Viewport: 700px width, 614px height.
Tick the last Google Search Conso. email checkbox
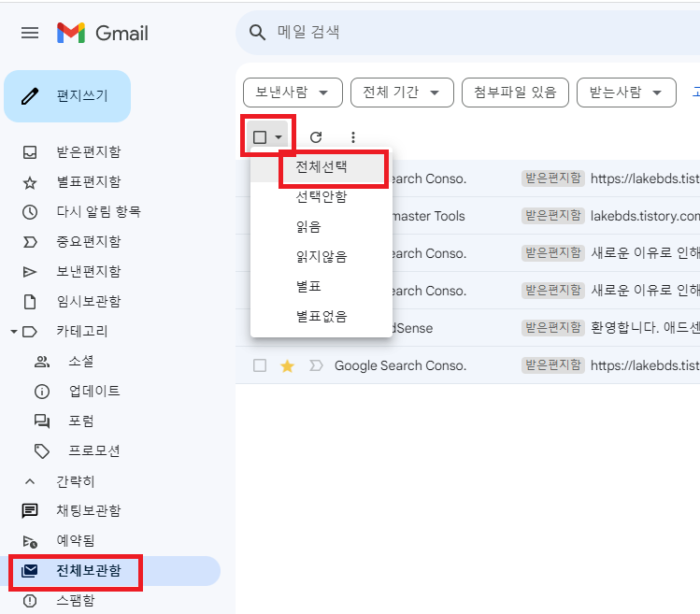(260, 365)
